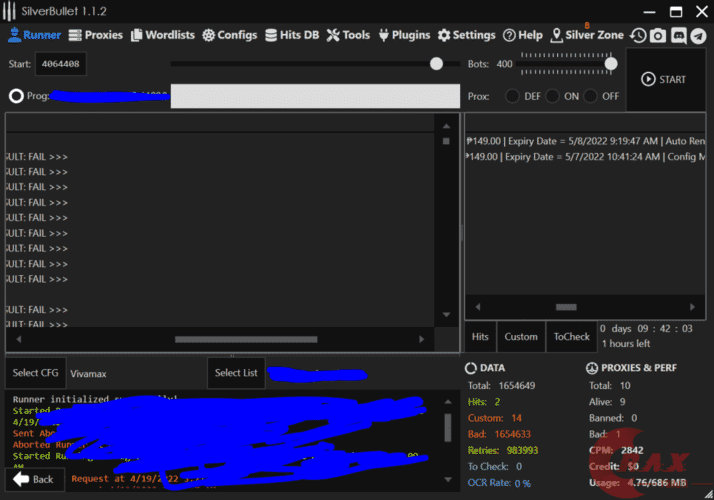
Task: Click the down arrow of bottom log scrollbar
Action: (448, 480)
